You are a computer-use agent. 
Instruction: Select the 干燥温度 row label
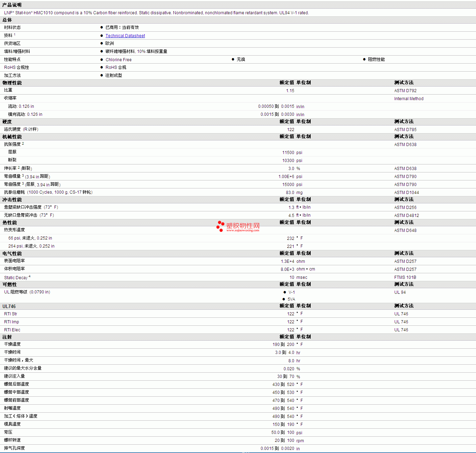coord(12,344)
